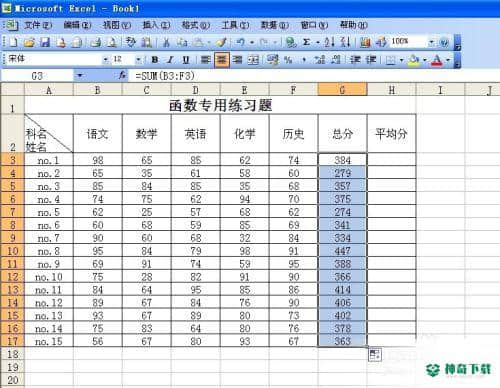Toggle the highlighted Center alignment button
Viewport: 500px width, 388px height.
click(x=222, y=60)
